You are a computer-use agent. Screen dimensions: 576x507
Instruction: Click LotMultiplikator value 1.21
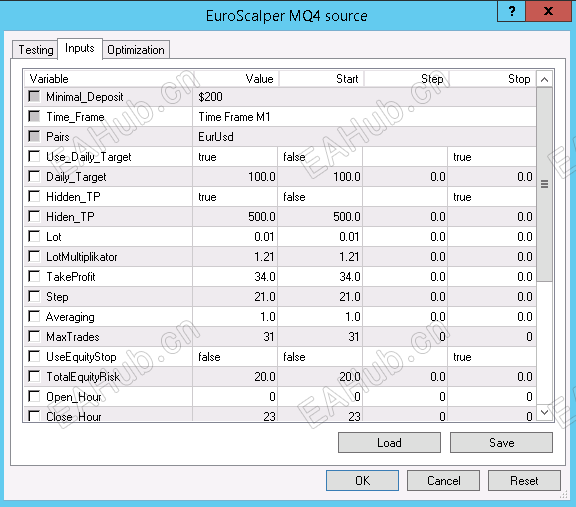tap(235, 257)
